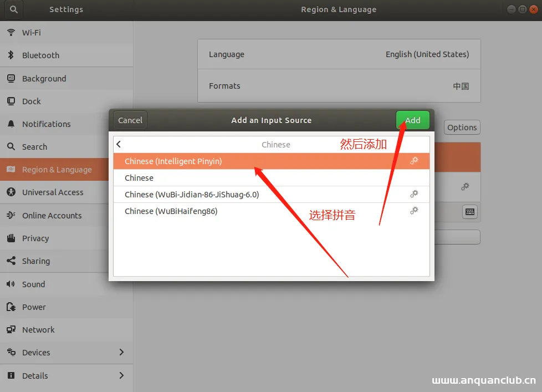Viewport: 542px width, 392px height.
Task: Click the green Add button
Action: [x=412, y=120]
